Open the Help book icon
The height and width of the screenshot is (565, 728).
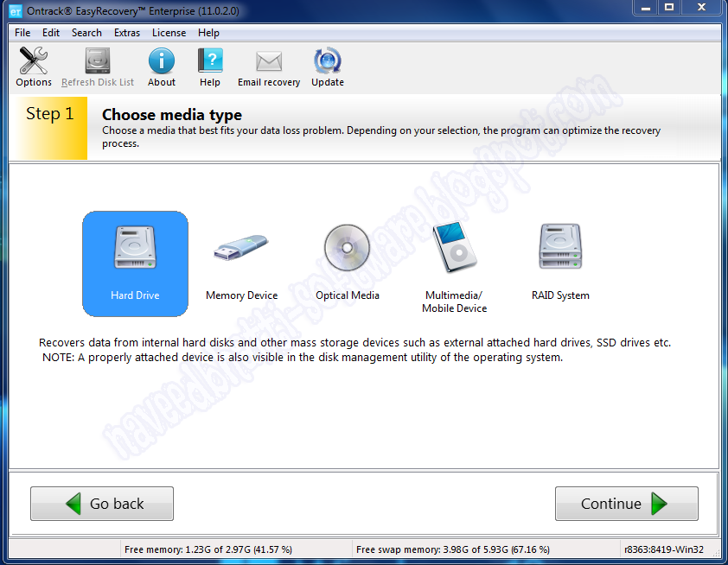coord(210,60)
